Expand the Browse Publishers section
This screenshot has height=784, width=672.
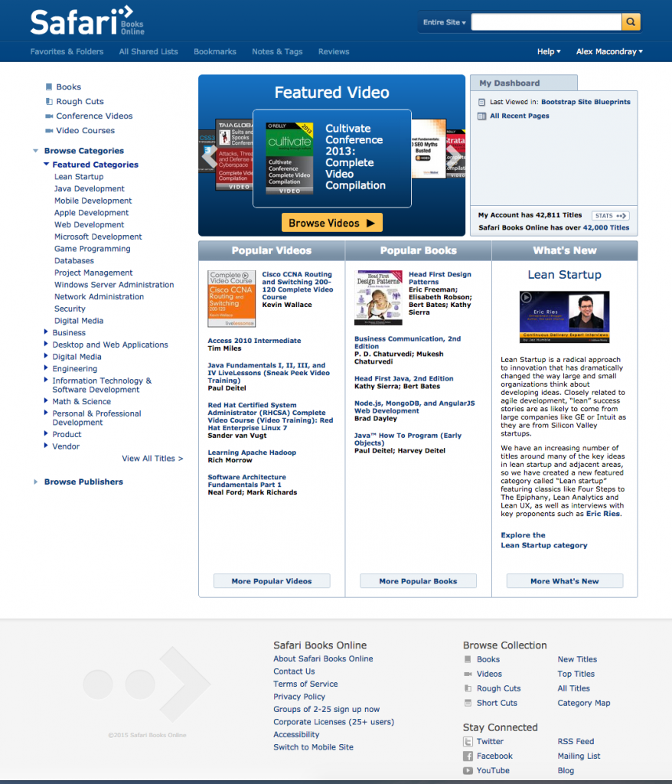35,482
